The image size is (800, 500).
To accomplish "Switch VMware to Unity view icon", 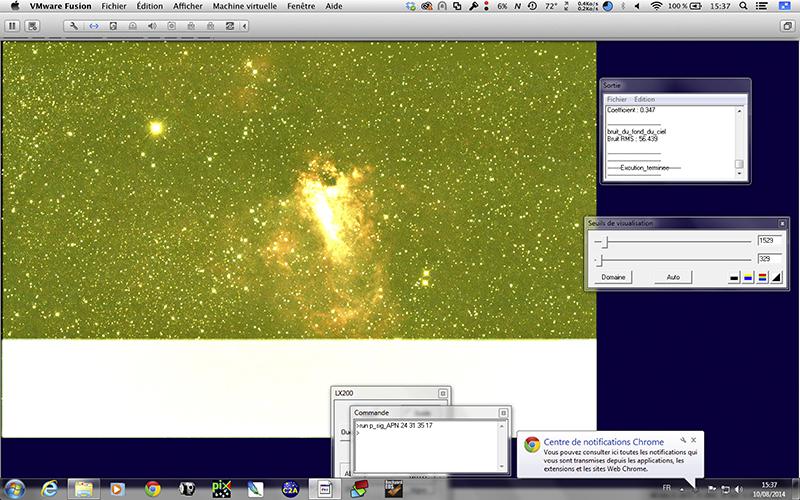I will click(787, 26).
